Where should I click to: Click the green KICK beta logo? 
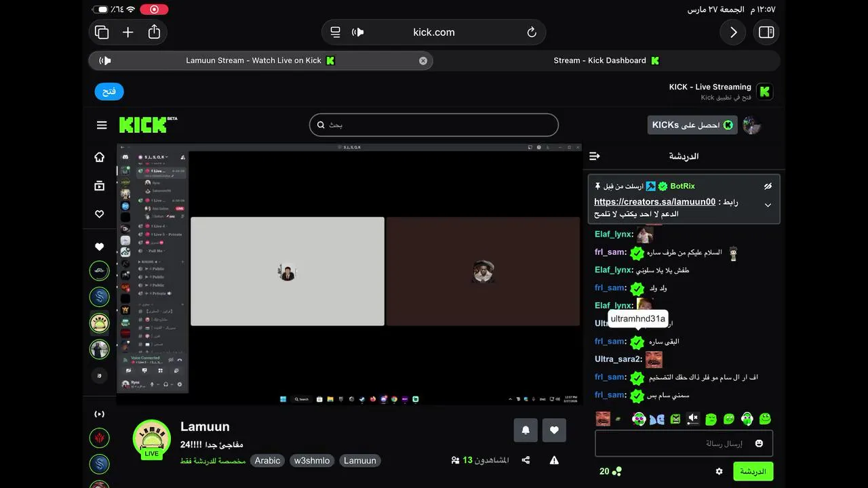pyautogui.click(x=148, y=125)
